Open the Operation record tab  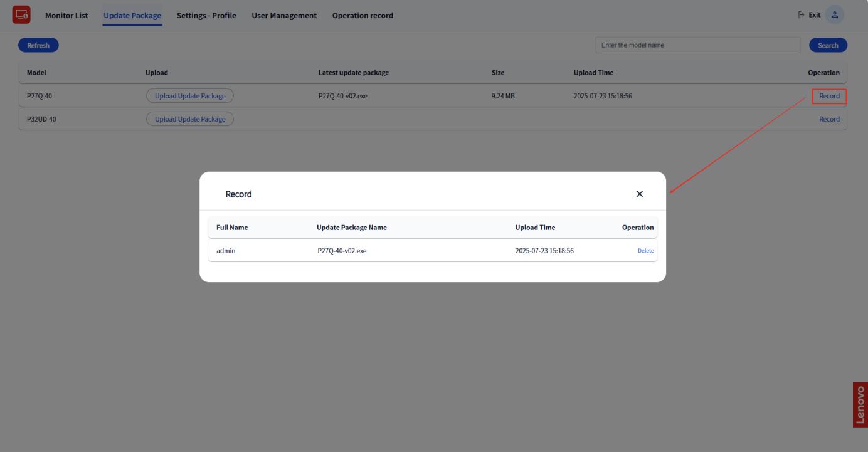[x=363, y=15]
